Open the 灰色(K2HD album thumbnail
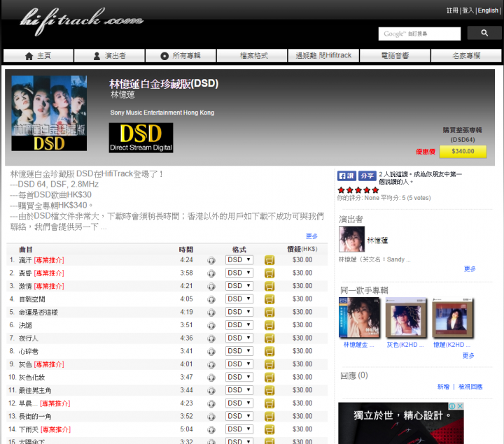This screenshot has height=444, width=504. click(x=405, y=318)
